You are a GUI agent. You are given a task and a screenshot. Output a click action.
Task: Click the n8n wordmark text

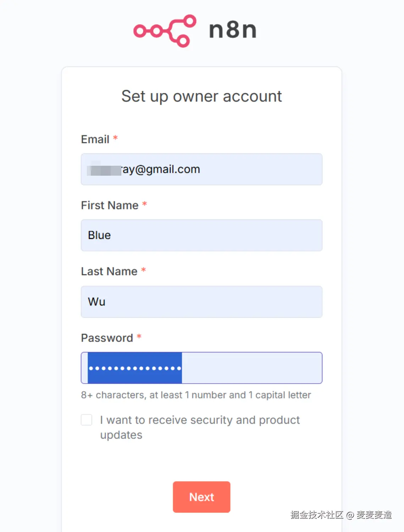(x=233, y=30)
